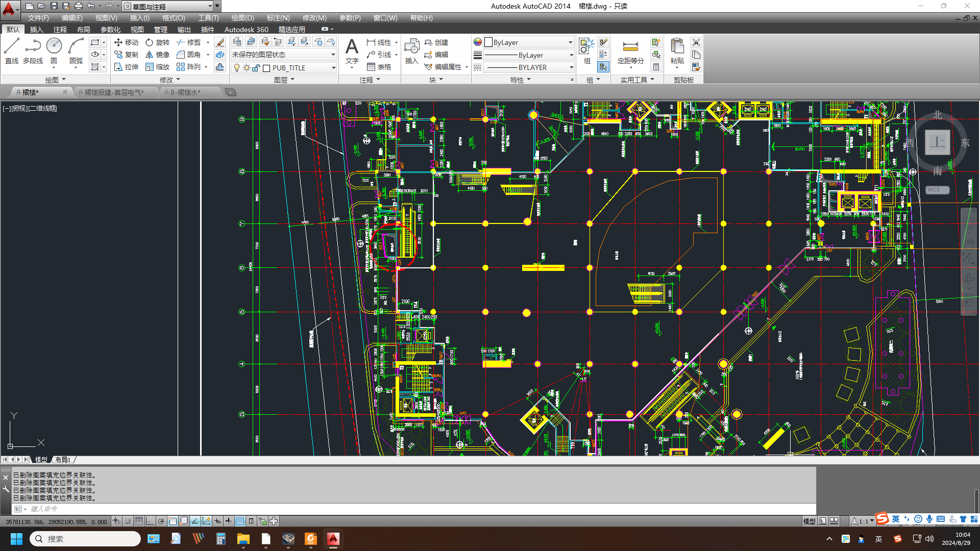Toggle object snap in status bar
The height and width of the screenshot is (551, 980).
[x=173, y=521]
